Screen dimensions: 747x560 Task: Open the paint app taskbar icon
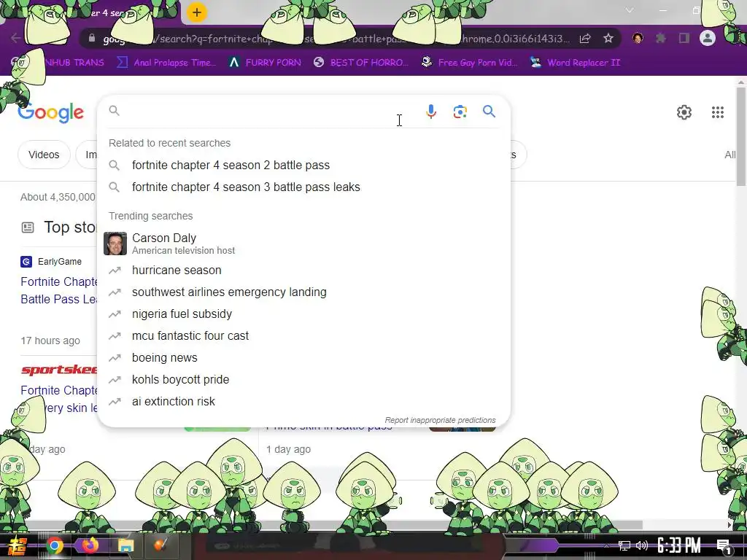coord(160,545)
